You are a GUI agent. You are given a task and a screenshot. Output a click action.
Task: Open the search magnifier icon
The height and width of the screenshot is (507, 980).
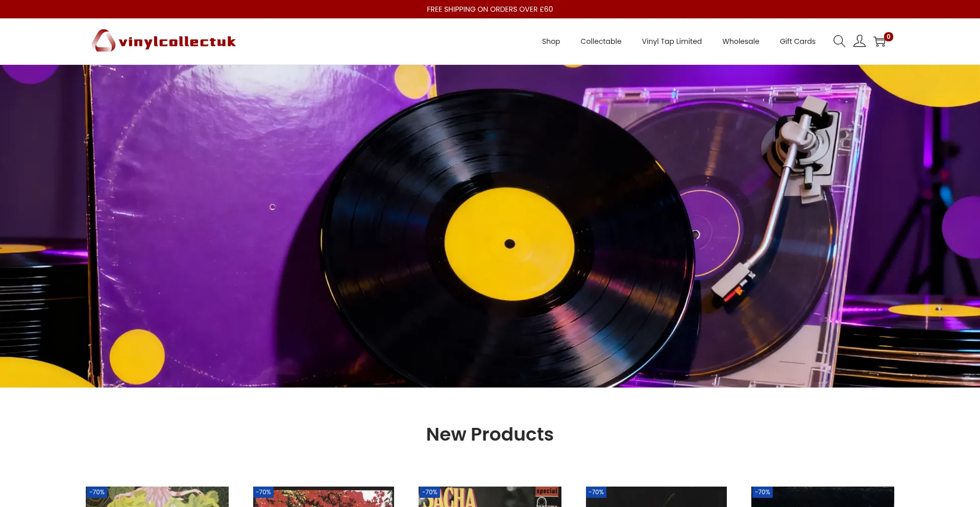coord(839,41)
